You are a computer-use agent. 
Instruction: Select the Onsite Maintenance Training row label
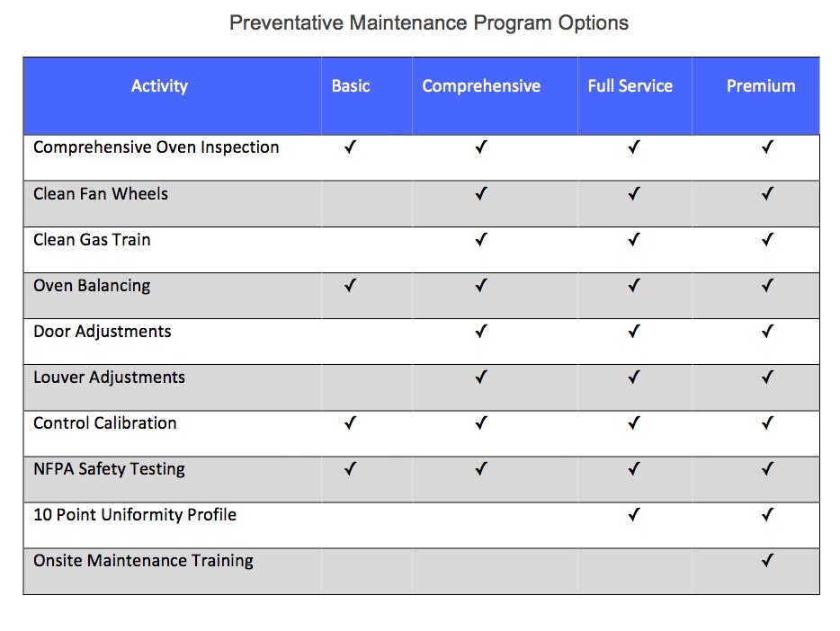click(143, 561)
